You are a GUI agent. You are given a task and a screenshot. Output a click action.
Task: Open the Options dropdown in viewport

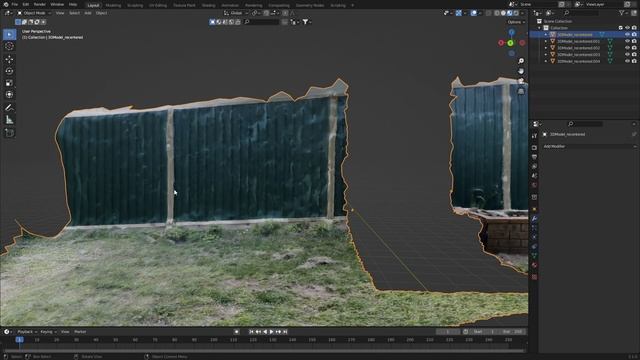(x=516, y=22)
